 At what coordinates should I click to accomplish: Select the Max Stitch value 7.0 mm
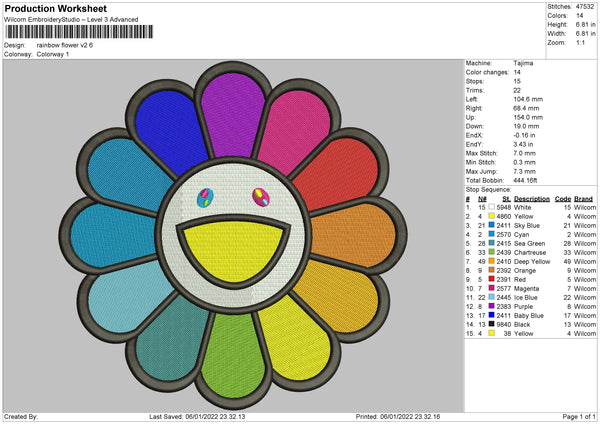pyautogui.click(x=525, y=153)
